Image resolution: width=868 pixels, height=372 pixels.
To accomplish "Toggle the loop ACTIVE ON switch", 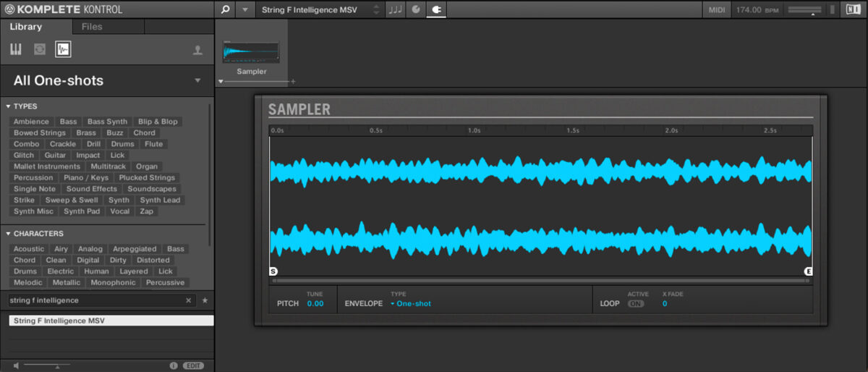I will [x=636, y=304].
